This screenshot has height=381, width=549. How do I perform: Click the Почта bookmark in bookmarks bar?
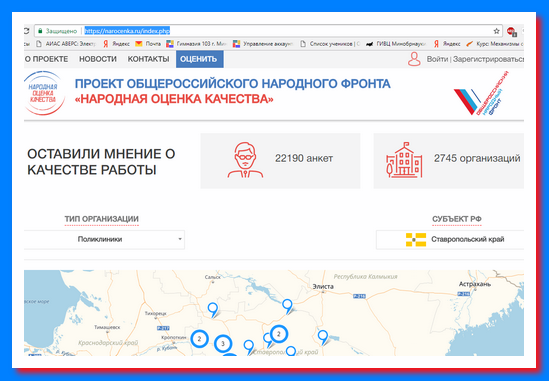click(x=148, y=44)
